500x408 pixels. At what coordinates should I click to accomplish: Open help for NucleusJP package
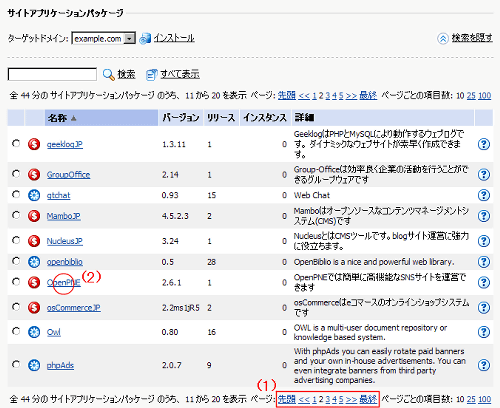tap(484, 241)
